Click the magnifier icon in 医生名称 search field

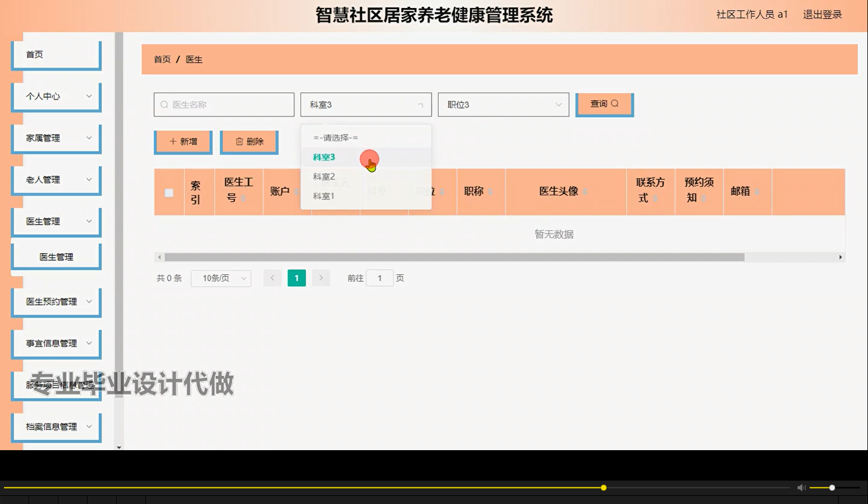(x=164, y=104)
